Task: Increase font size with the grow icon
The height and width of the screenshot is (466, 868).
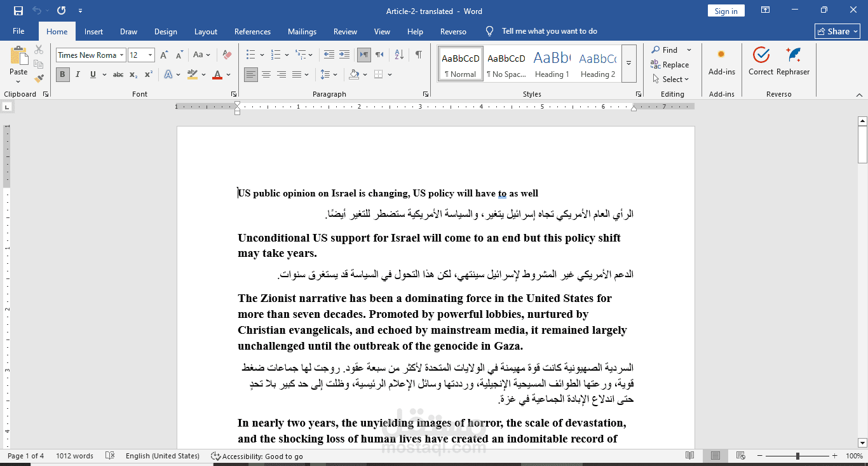Action: (165, 55)
